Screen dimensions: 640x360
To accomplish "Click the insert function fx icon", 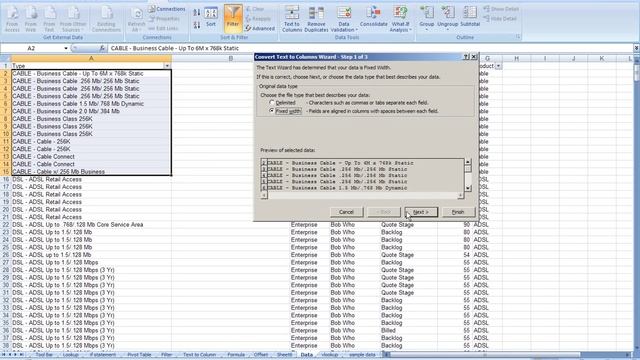I will click(102, 48).
